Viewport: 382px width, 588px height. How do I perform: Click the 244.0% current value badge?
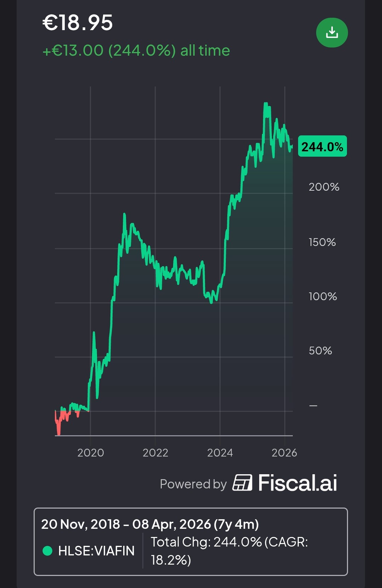coord(322,146)
